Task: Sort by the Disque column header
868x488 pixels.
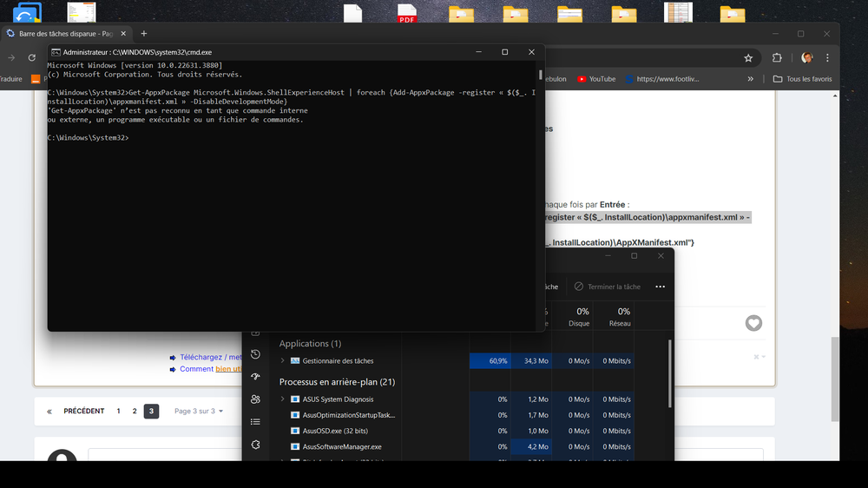Action: [x=579, y=317]
